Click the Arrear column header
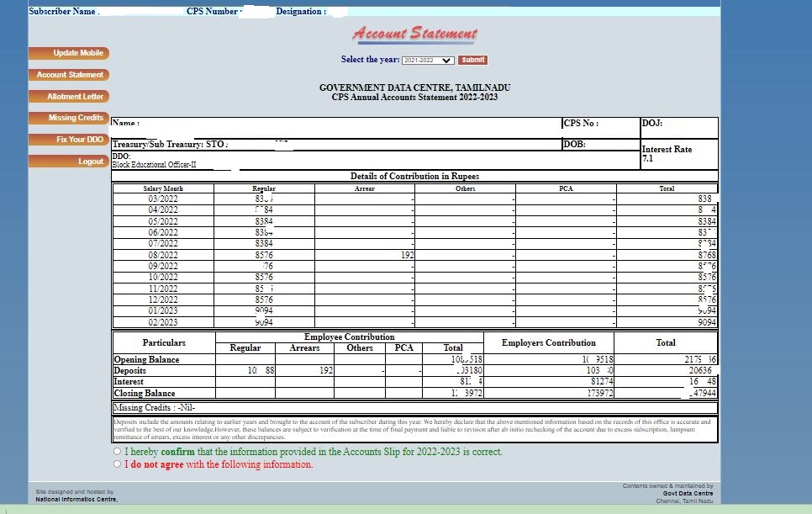The width and height of the screenshot is (812, 514). [x=365, y=188]
